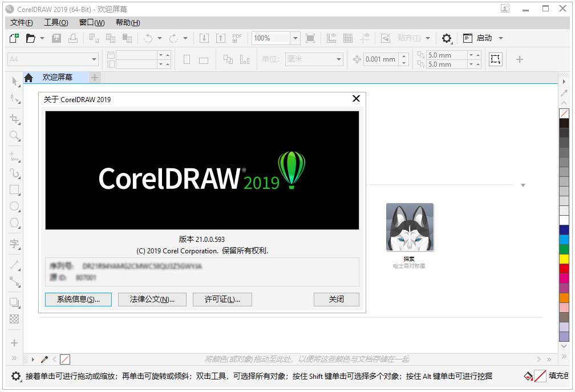575x392 pixels.
Task: Select the Rectangle tool
Action: point(15,190)
